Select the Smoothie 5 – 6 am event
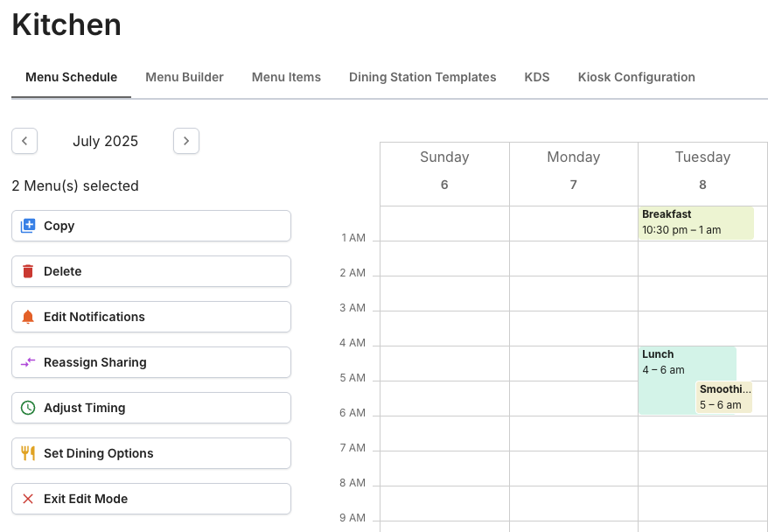This screenshot has width=768, height=532. tap(724, 397)
